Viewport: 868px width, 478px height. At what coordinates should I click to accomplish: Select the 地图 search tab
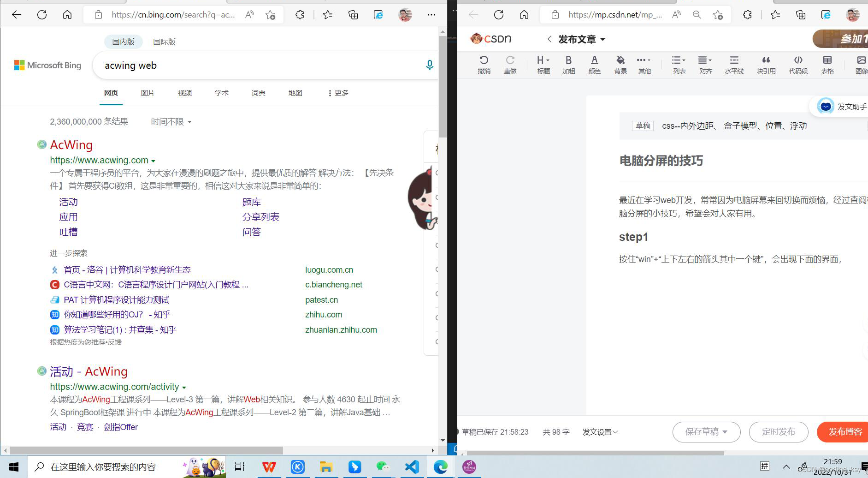pos(295,93)
